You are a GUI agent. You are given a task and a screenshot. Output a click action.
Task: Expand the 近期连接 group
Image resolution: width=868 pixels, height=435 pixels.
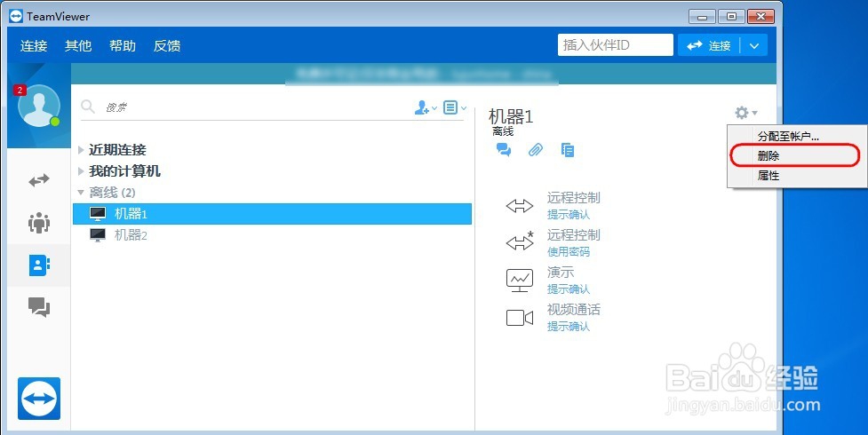81,149
